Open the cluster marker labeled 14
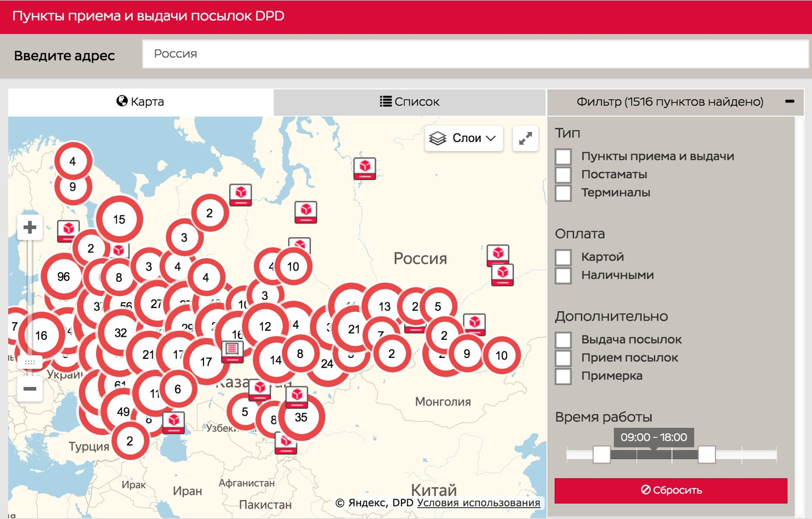The width and height of the screenshot is (812, 519). [276, 360]
